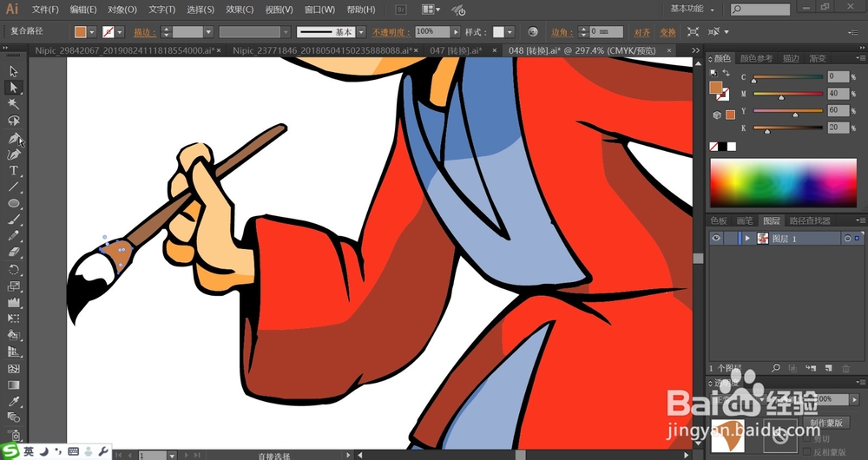Open the opacity 100% arrow in control bar
Screen dimensions: 868x460
456,32
